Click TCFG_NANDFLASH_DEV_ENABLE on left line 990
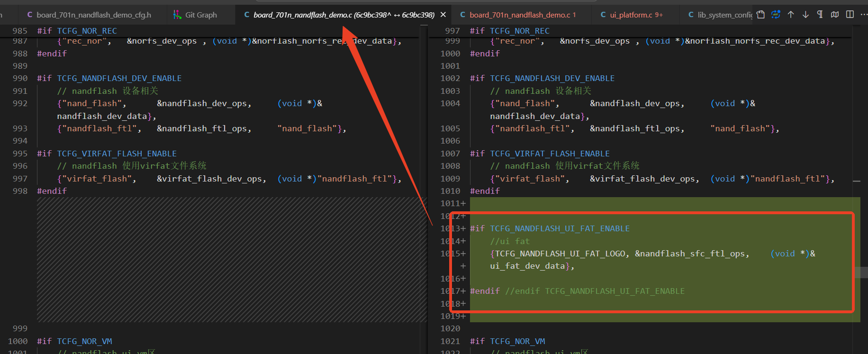 tap(119, 78)
